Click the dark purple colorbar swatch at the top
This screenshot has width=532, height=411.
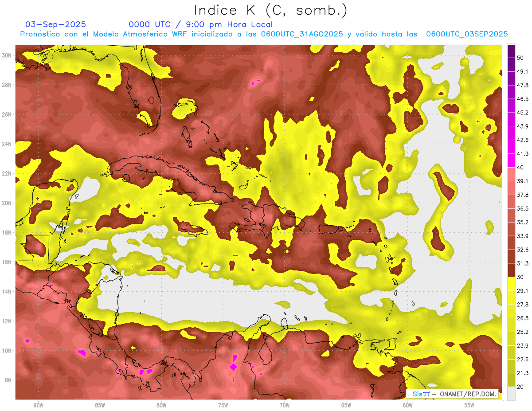(x=511, y=51)
